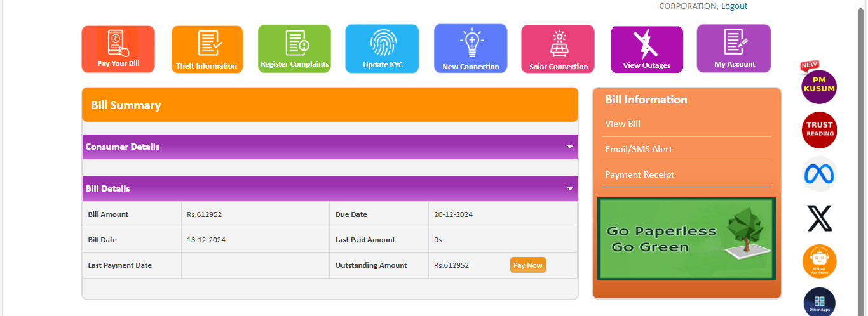Collapse the Bill Details section arrow
The image size is (868, 316).
click(570, 188)
